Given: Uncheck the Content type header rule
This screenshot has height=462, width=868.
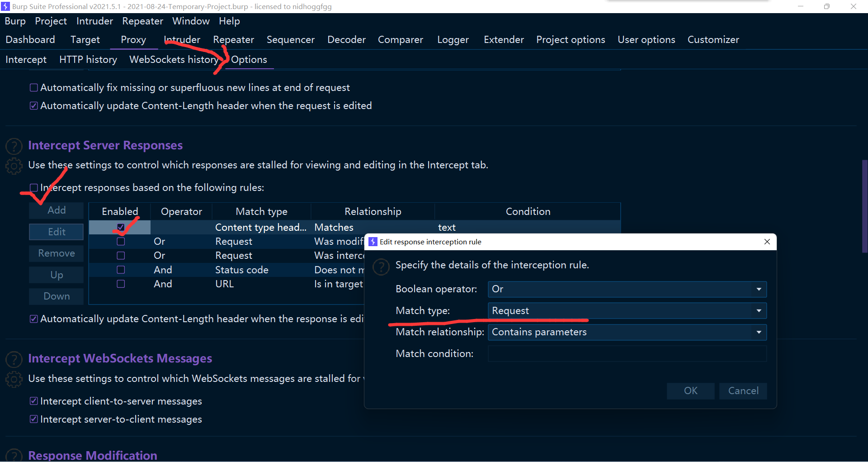Looking at the screenshot, I should [121, 227].
